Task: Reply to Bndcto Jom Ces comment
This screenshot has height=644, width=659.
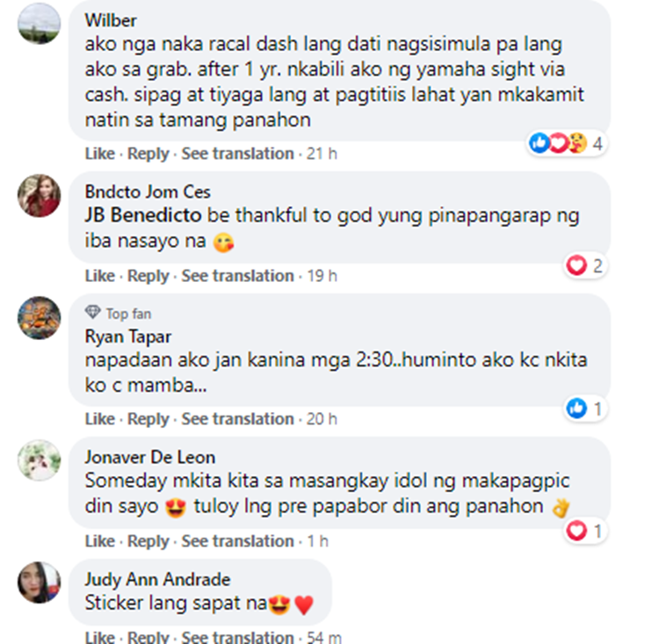Action: (x=148, y=276)
